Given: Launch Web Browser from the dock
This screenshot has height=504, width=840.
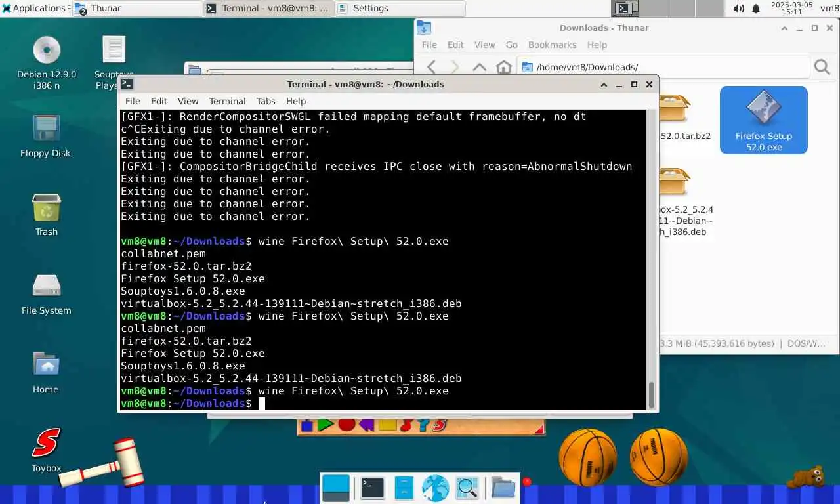Looking at the screenshot, I should [435, 488].
